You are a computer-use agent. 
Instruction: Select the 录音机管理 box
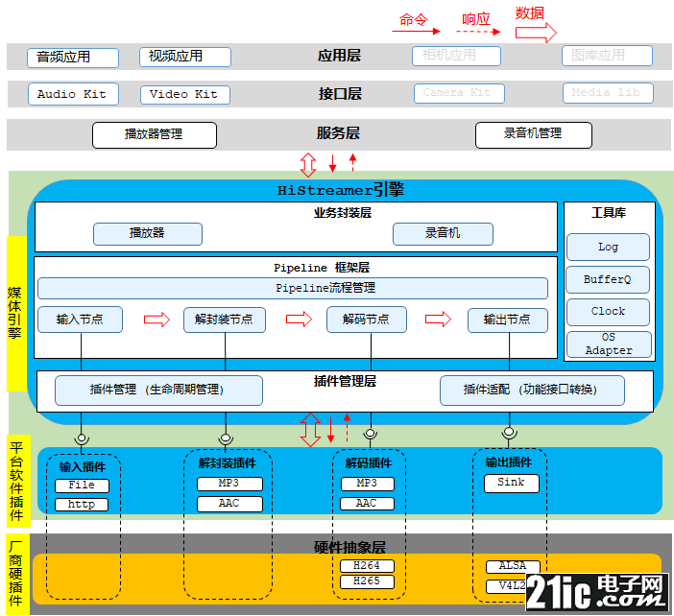coord(534,135)
